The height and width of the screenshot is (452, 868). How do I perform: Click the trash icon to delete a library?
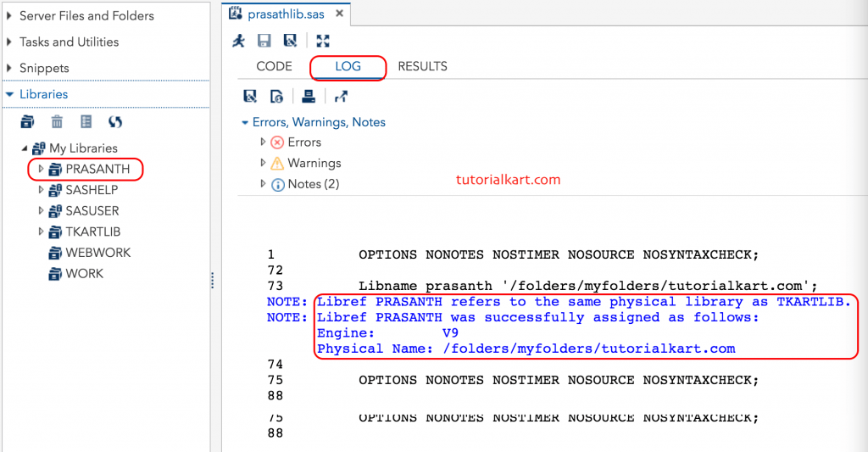coord(57,121)
